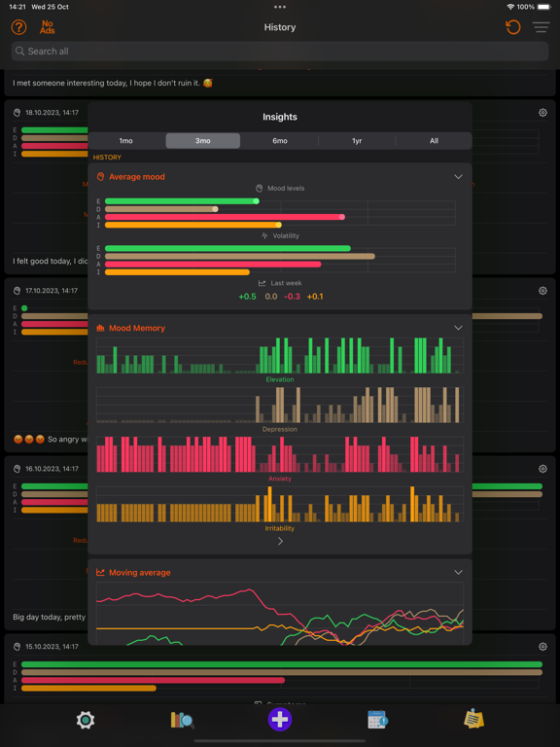The width and height of the screenshot is (560, 747).
Task: Tap the Average mood head icon
Action: [100, 177]
